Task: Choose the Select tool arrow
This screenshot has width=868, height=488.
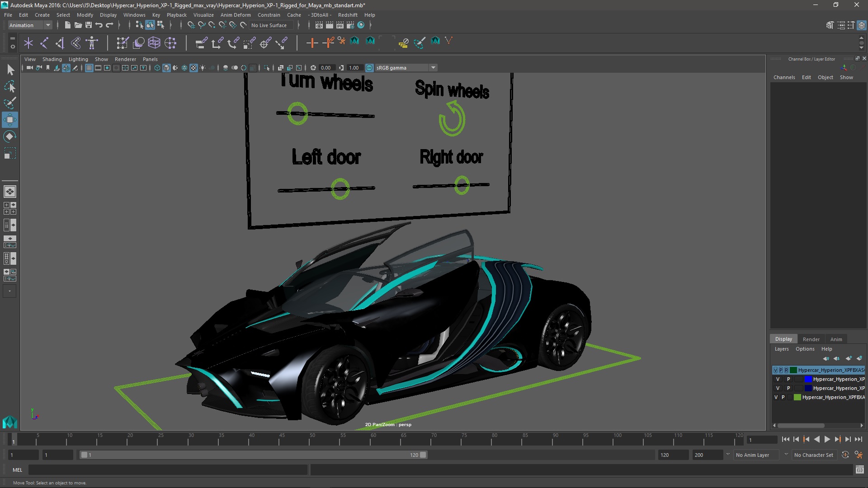Action: [x=10, y=70]
